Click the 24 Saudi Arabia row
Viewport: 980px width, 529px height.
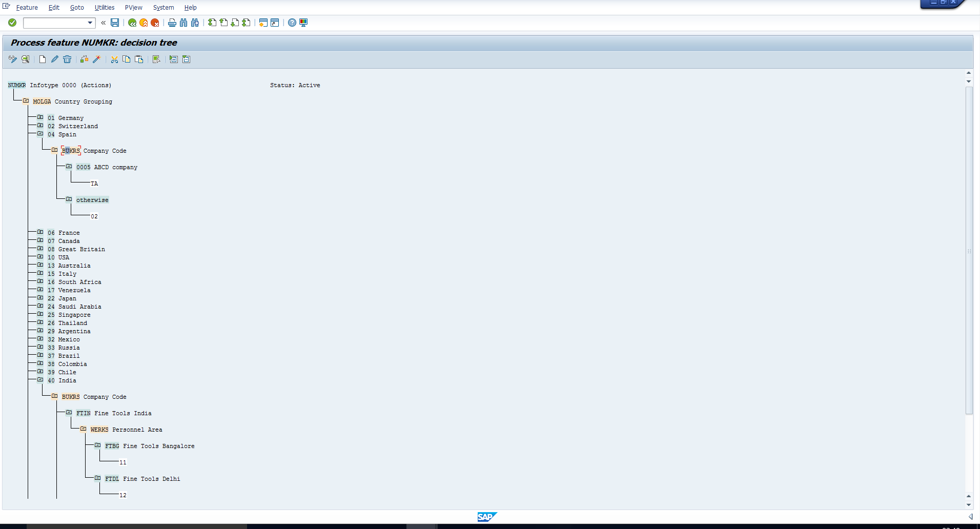[x=74, y=307]
